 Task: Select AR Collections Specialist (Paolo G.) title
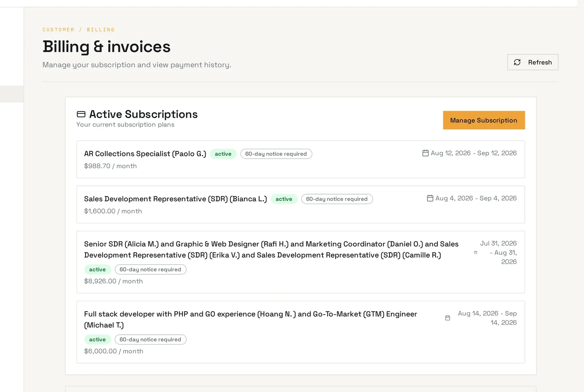(x=145, y=154)
